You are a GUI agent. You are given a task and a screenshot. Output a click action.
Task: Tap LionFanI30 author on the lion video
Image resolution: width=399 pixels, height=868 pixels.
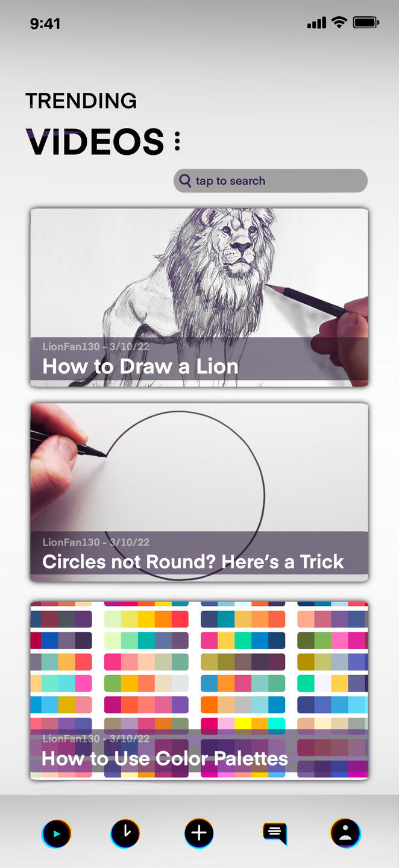pos(71,347)
